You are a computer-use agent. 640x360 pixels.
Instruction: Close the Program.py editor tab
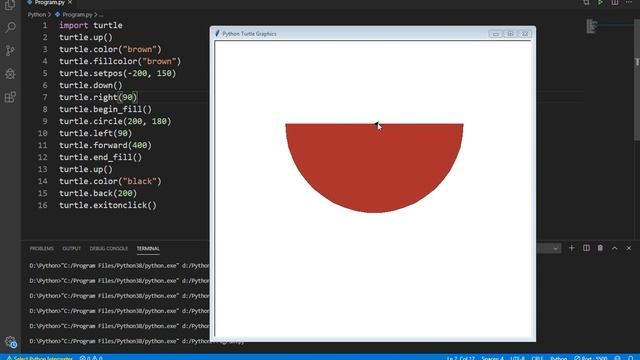pyautogui.click(x=70, y=2)
